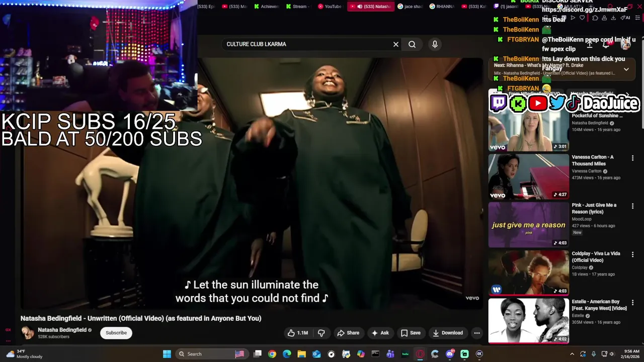Play Pocketful of Sunshine thumbnail
The width and height of the screenshot is (644, 362).
tap(528, 128)
